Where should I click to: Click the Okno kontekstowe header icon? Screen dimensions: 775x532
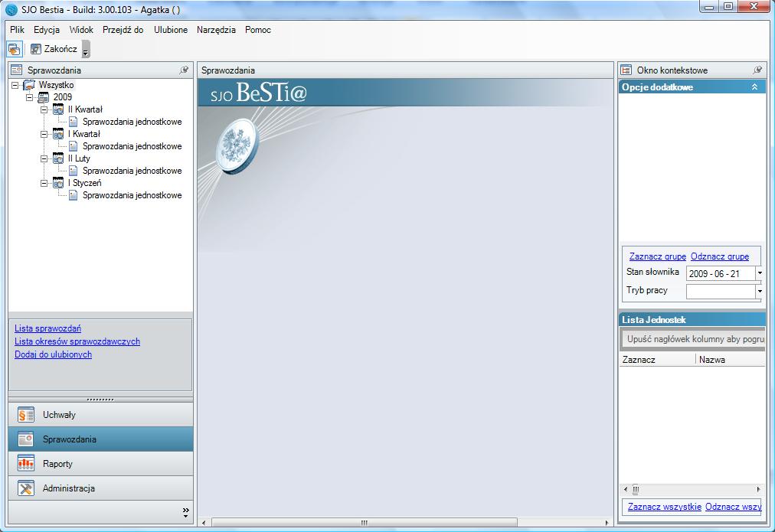click(x=626, y=70)
